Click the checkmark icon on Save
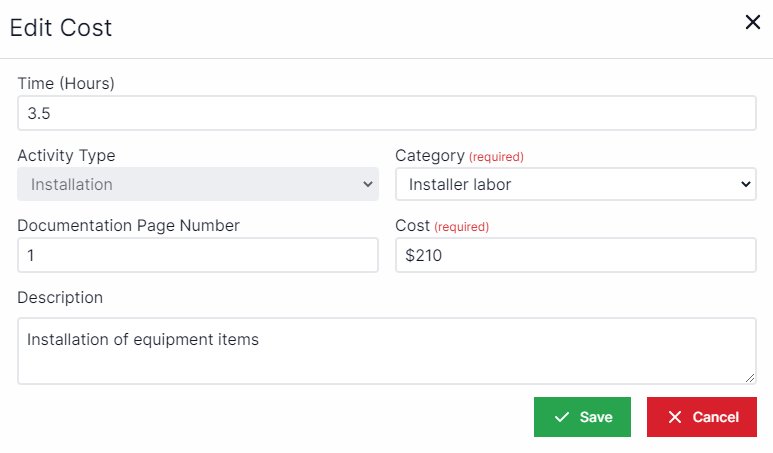The image size is (773, 453). point(561,417)
